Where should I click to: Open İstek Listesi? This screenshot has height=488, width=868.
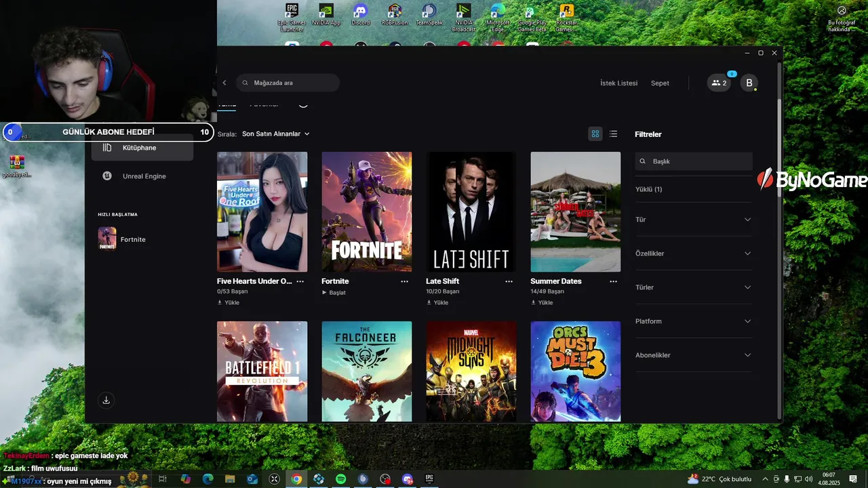point(618,83)
